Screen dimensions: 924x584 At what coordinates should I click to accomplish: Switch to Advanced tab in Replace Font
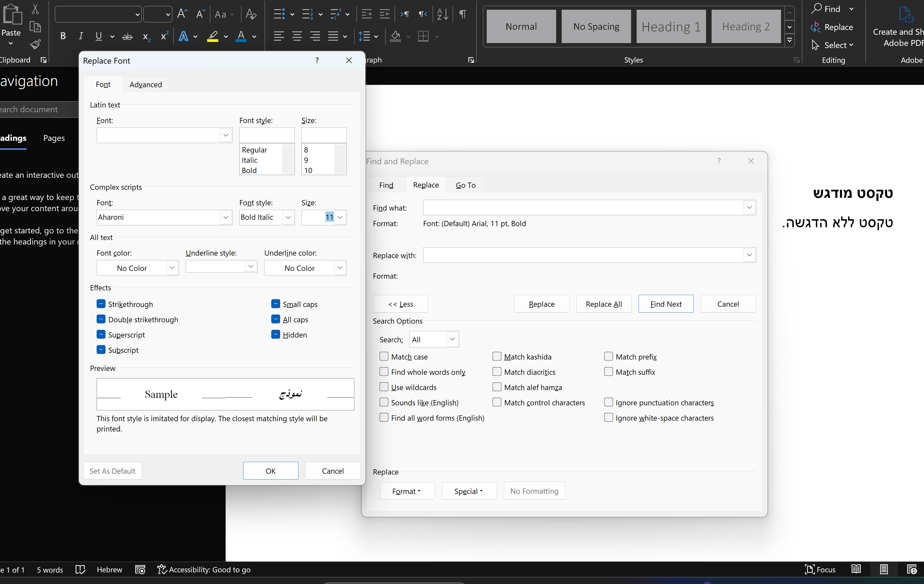pyautogui.click(x=145, y=84)
